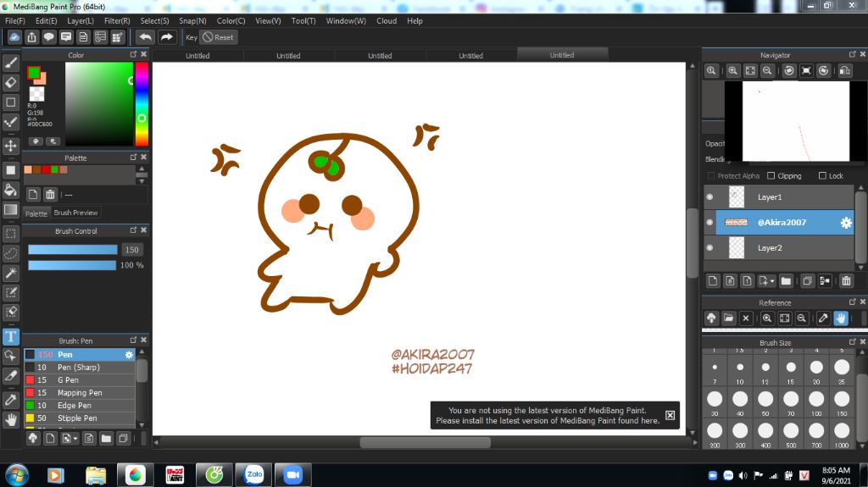Select the Text tool

[x=10, y=336]
